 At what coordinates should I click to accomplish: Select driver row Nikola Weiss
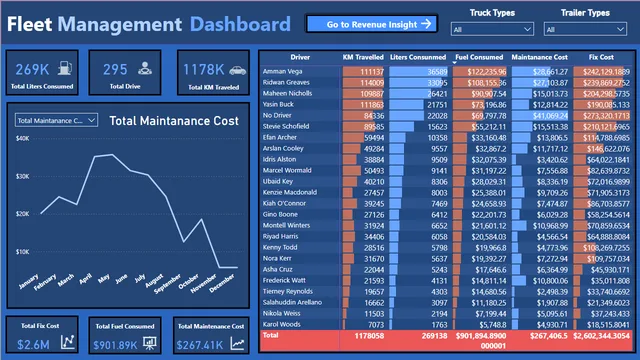click(x=446, y=314)
